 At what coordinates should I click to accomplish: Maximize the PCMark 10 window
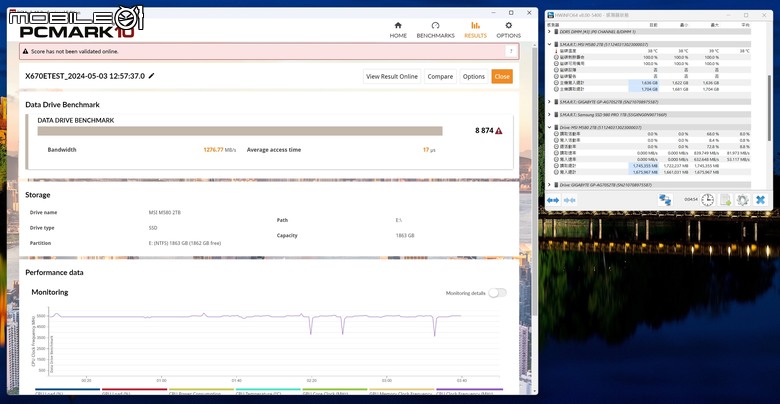[x=511, y=13]
